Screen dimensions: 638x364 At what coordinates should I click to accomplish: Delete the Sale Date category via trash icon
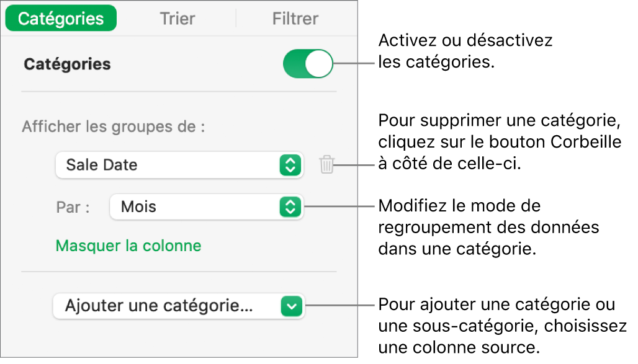327,165
